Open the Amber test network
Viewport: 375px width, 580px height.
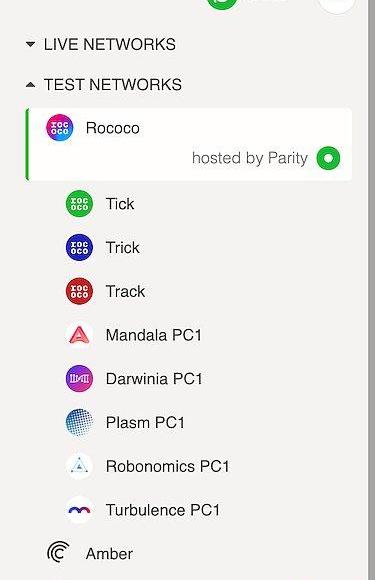(x=109, y=554)
